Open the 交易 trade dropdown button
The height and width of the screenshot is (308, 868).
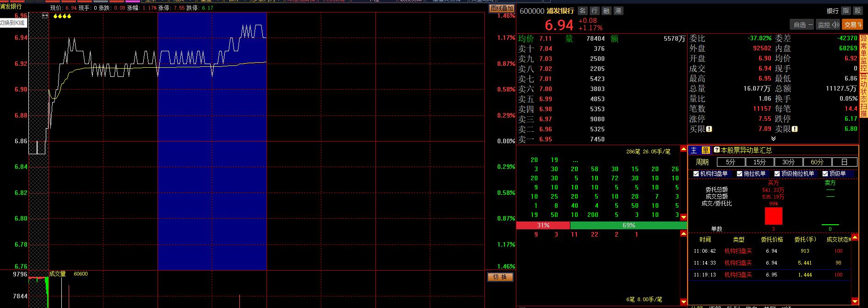tap(852, 25)
